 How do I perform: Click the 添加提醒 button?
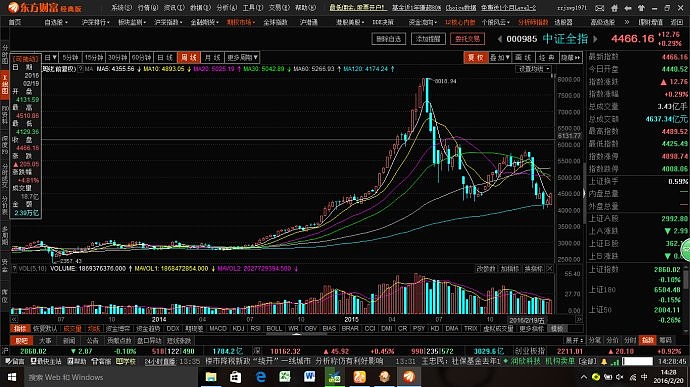point(428,39)
